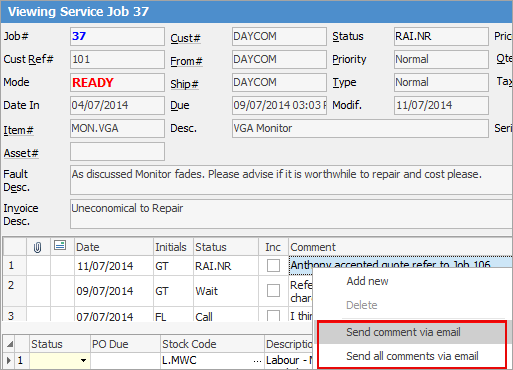This screenshot has width=513, height=370.
Task: Click the RAI.NR status cell in comments
Action: pos(226,266)
